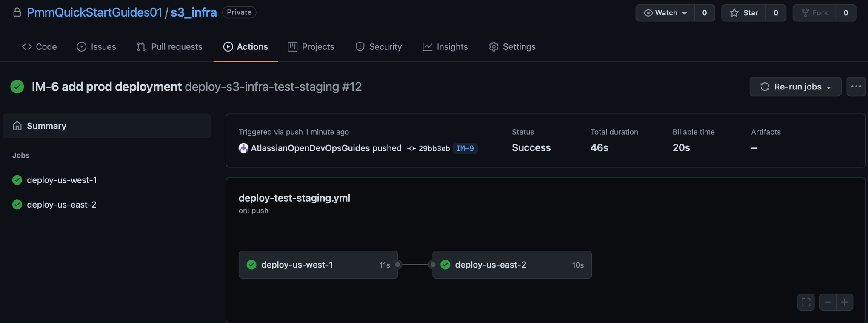This screenshot has width=868, height=323.
Task: Zoom in the workflow graph with plus
Action: click(x=845, y=302)
